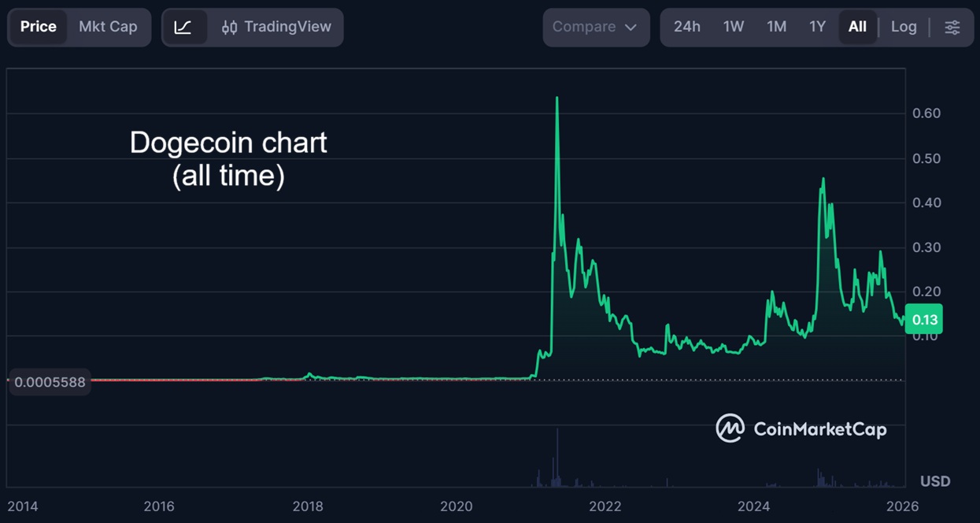The width and height of the screenshot is (980, 523).
Task: Expand the Compare chevron arrow
Action: (x=631, y=26)
